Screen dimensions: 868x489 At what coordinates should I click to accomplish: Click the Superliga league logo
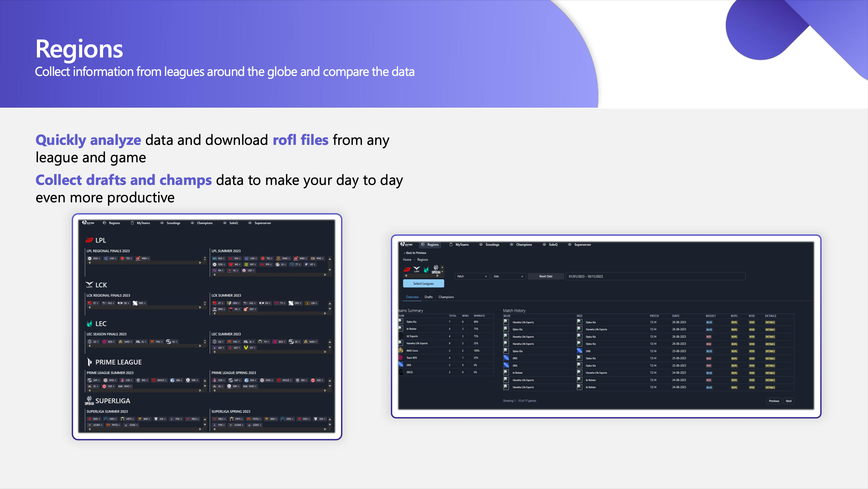tap(89, 401)
